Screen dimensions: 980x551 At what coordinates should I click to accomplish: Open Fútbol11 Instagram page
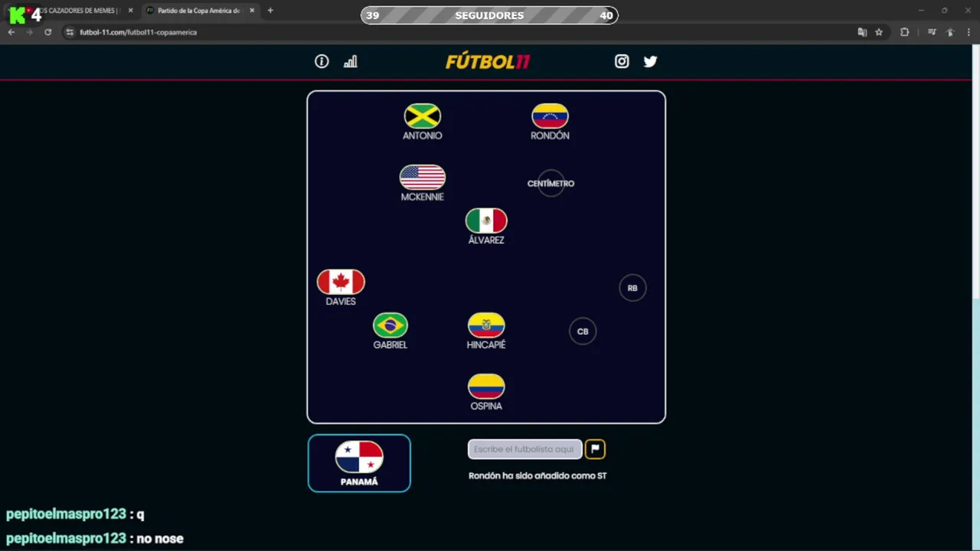point(622,62)
